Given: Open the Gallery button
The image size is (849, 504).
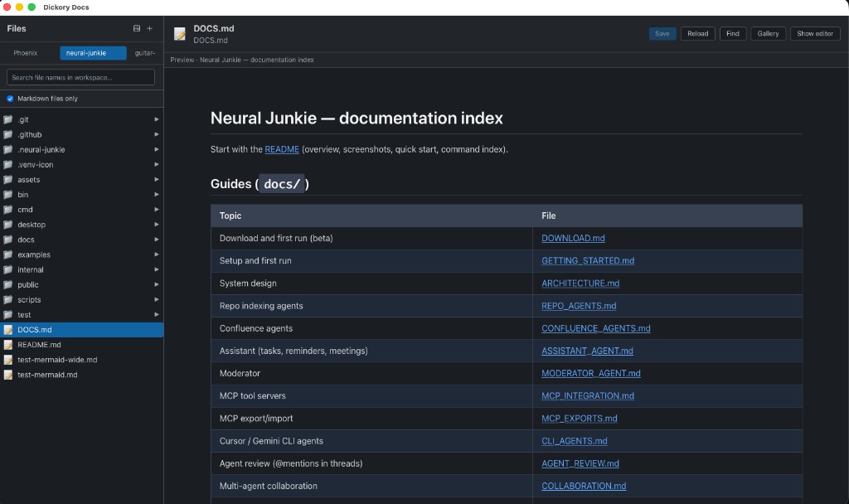Looking at the screenshot, I should 768,33.
